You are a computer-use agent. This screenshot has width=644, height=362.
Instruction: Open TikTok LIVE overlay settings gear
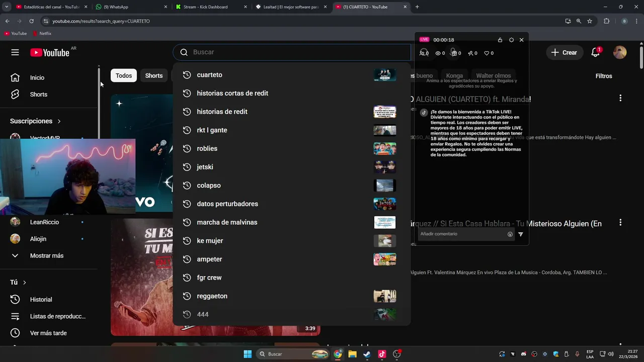coord(511,40)
